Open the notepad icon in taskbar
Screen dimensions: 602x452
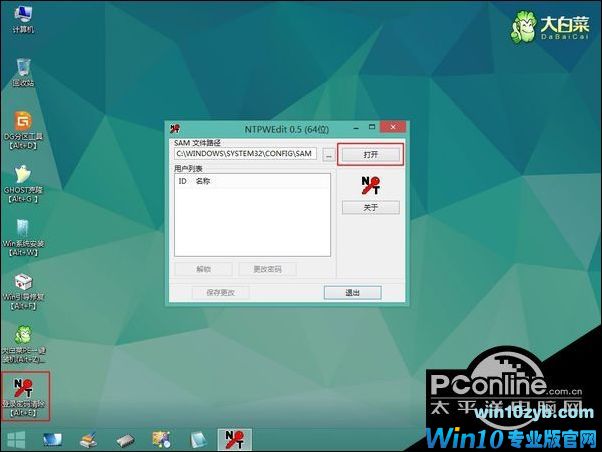198,439
